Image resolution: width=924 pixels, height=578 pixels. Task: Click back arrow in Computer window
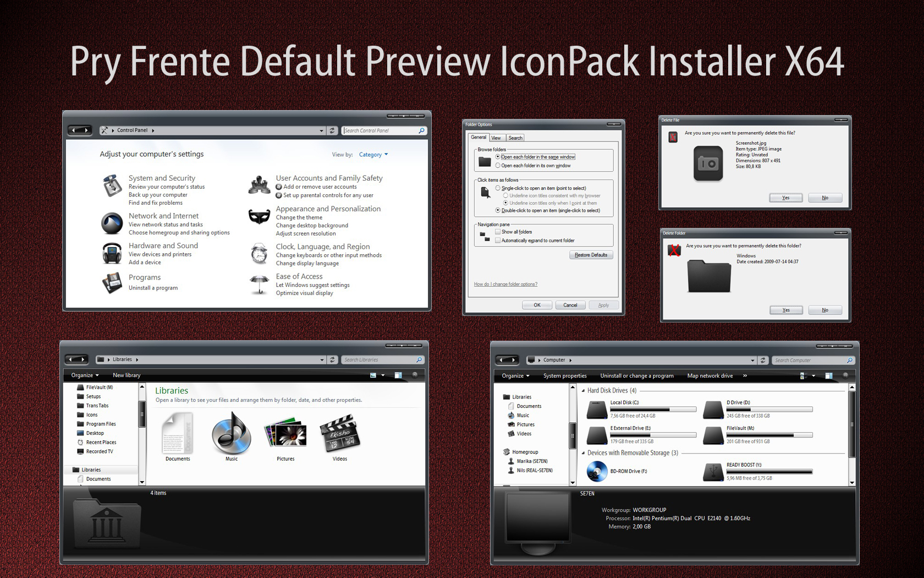click(x=501, y=360)
